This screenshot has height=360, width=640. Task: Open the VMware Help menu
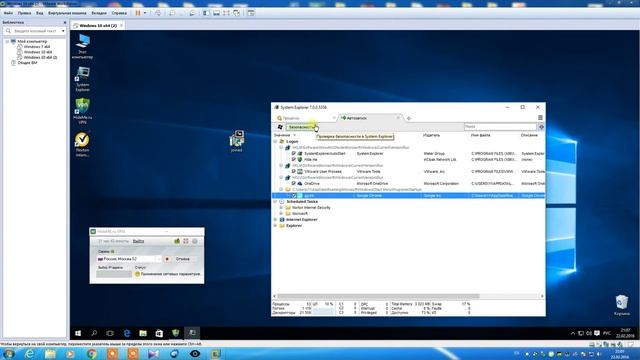pyautogui.click(x=119, y=13)
